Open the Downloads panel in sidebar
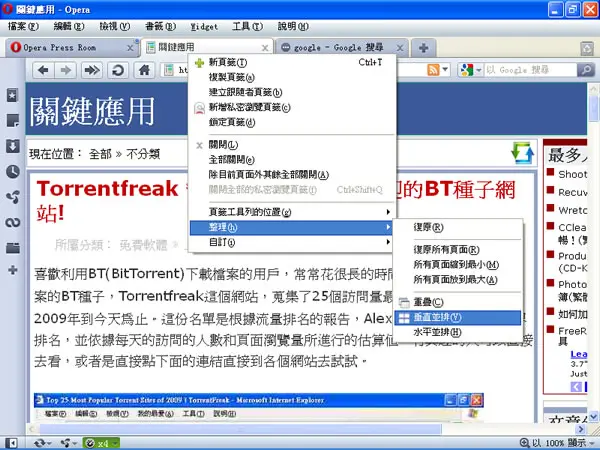 12,146
